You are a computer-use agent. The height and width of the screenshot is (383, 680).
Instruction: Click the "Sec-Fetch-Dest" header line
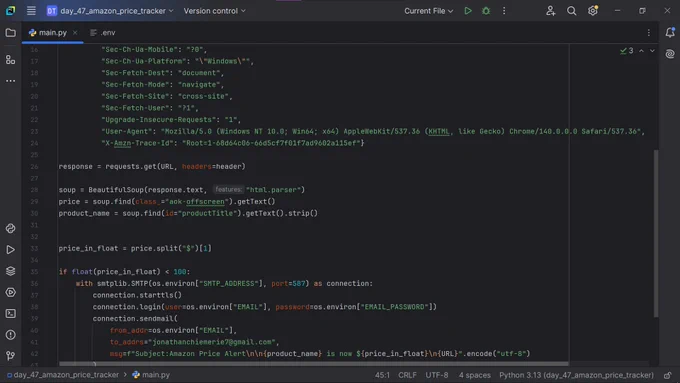pos(163,73)
